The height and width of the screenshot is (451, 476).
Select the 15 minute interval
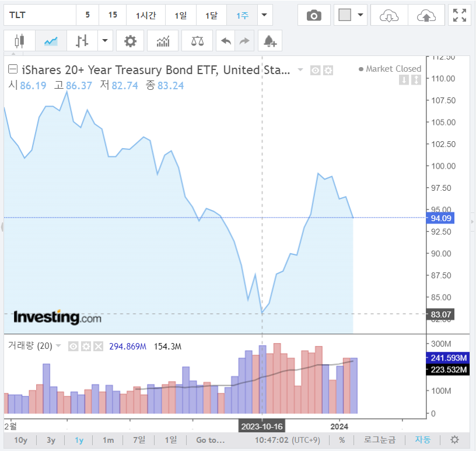(113, 15)
